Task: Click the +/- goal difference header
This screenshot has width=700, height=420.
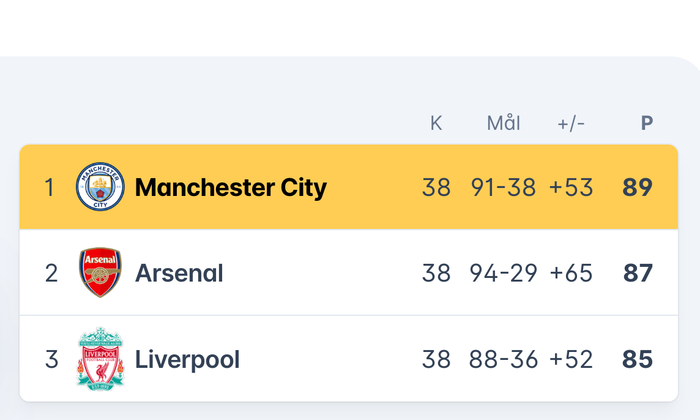Action: coord(571,124)
